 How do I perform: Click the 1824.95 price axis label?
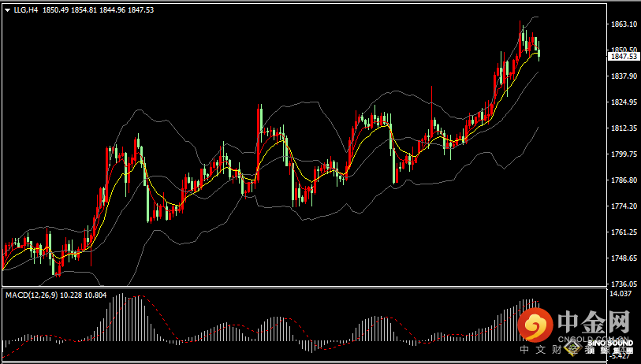point(623,102)
